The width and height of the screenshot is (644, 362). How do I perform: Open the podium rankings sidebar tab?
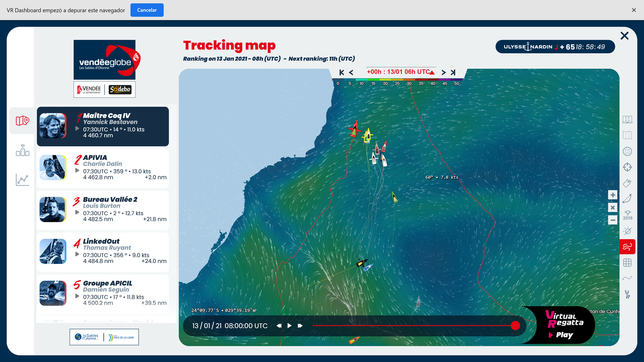point(22,150)
